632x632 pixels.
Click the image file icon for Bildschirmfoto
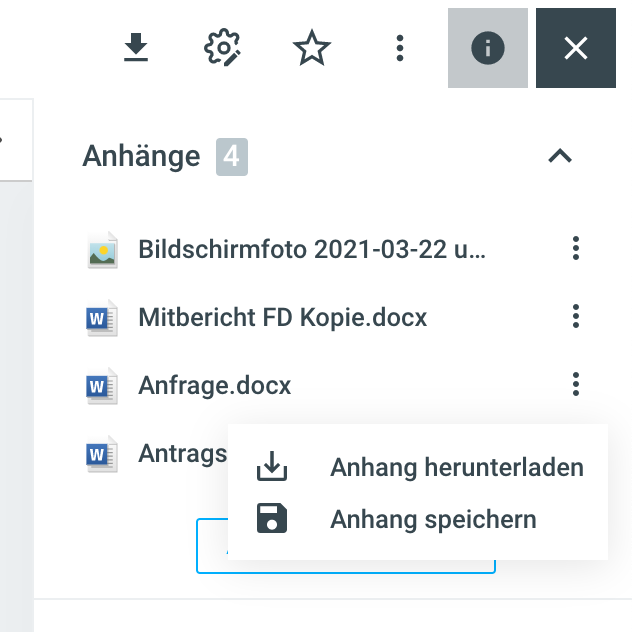point(102,250)
